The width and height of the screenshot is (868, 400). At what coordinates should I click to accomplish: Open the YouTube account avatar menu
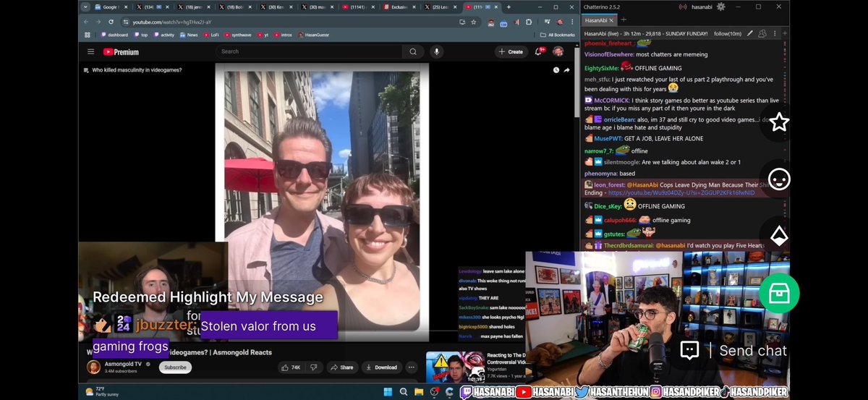pyautogui.click(x=558, y=51)
